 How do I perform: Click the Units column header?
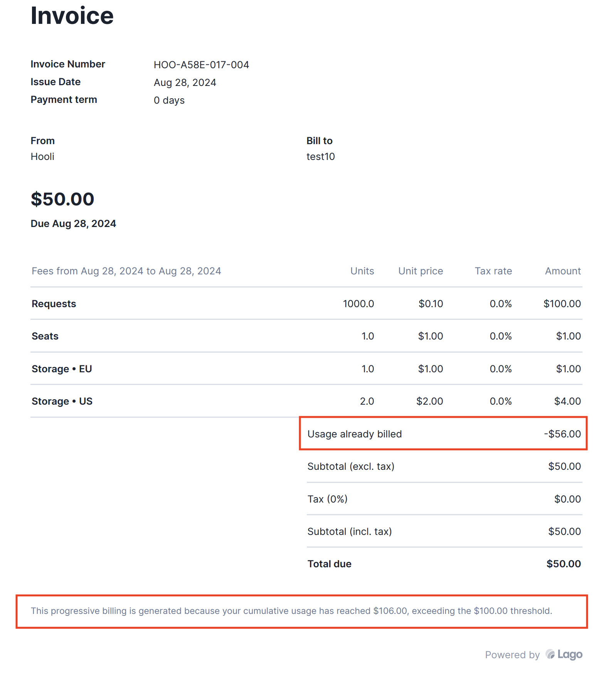[x=362, y=271]
